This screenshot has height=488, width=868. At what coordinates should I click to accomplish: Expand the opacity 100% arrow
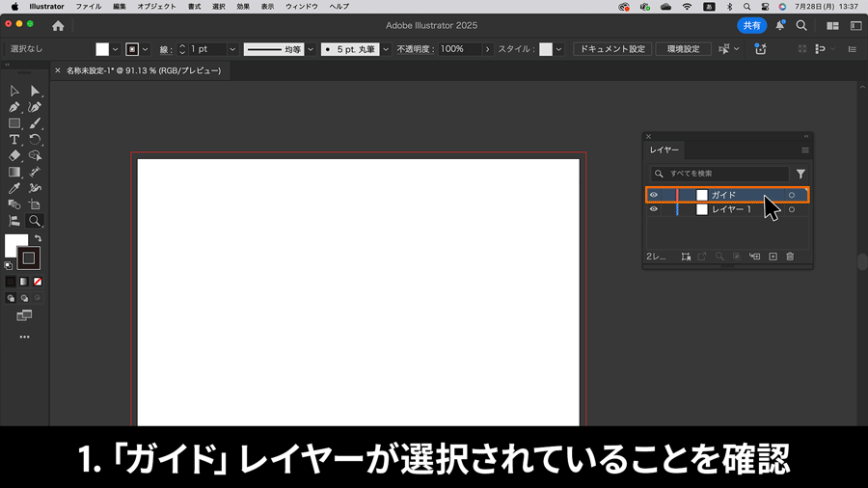487,49
